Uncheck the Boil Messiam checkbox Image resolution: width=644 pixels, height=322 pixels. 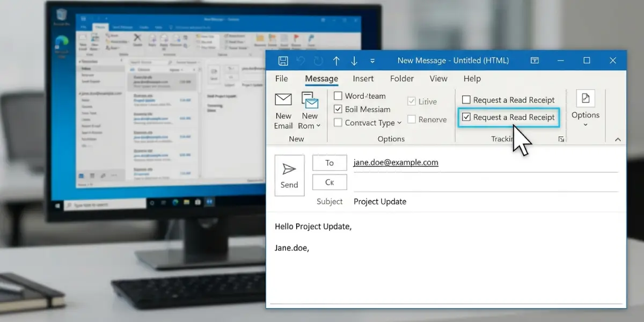coord(338,109)
